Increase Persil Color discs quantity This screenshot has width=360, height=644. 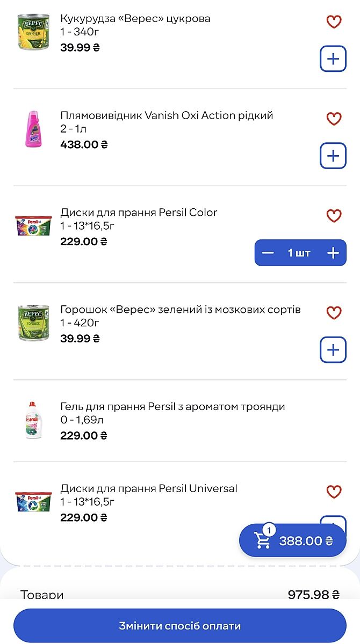[333, 253]
